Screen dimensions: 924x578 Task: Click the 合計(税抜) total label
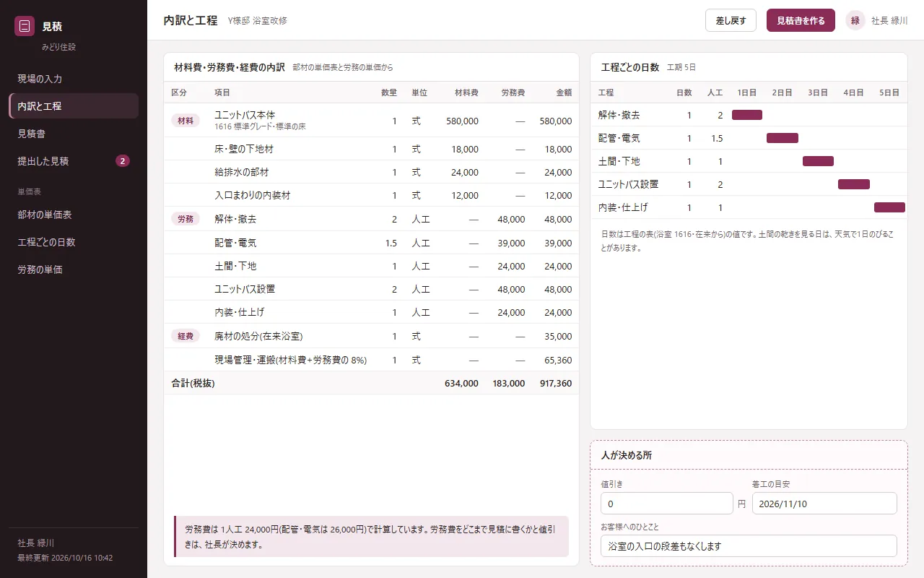pyautogui.click(x=193, y=383)
